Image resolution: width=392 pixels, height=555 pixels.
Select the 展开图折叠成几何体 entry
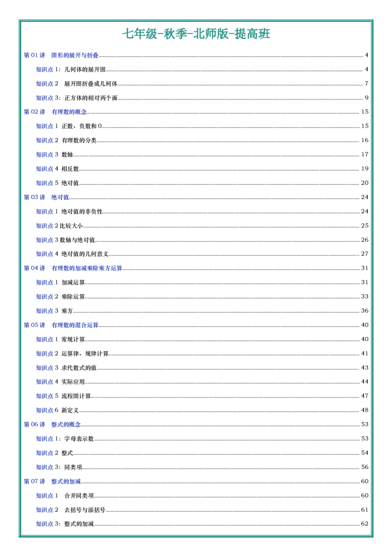(202, 83)
